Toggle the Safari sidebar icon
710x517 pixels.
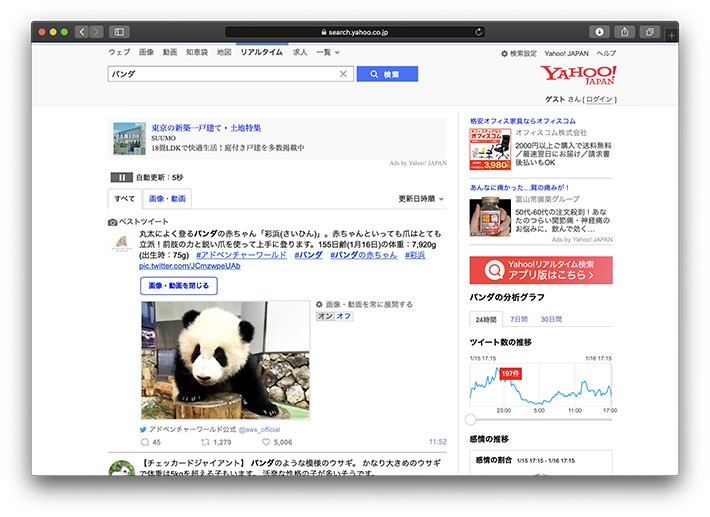coord(119,32)
